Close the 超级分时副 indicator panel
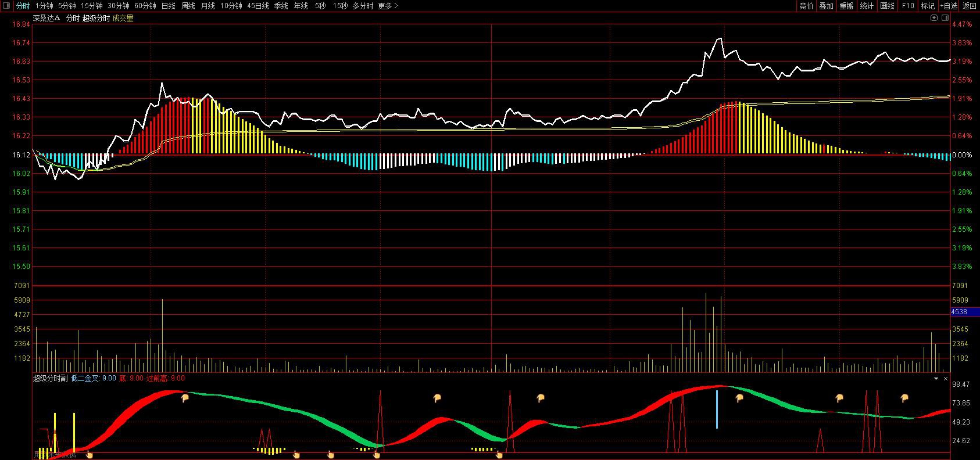This screenshot has height=460, width=980. [x=946, y=378]
